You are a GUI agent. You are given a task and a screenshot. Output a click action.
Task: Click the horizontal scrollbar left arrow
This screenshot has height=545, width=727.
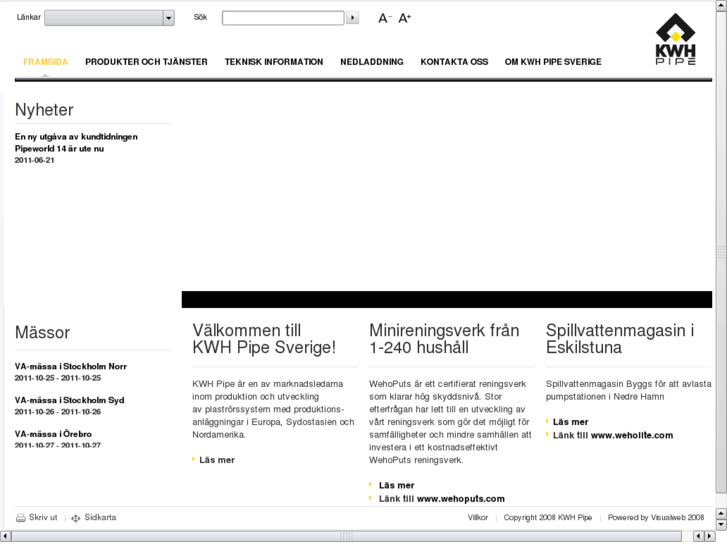5,537
